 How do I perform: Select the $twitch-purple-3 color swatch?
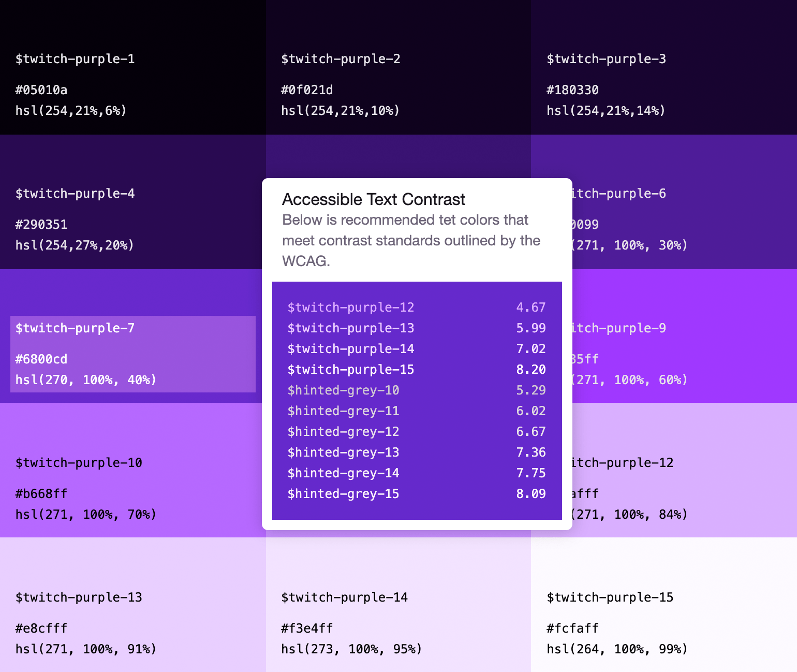(x=664, y=67)
